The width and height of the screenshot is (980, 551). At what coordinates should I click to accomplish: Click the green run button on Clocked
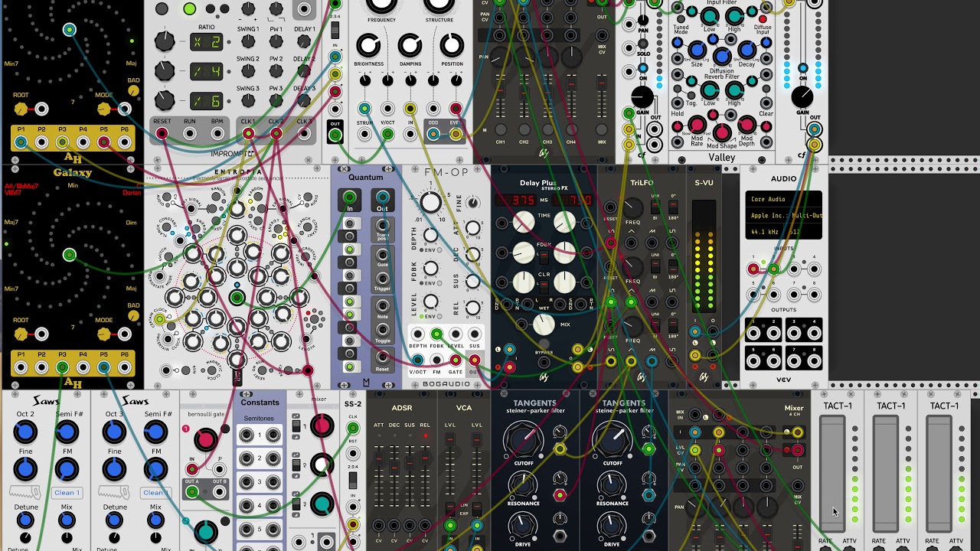tap(189, 9)
